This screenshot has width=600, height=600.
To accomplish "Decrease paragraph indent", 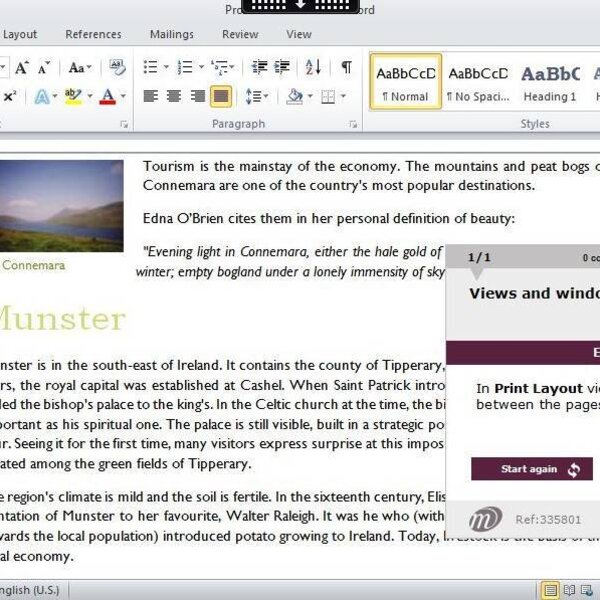I will click(259, 67).
